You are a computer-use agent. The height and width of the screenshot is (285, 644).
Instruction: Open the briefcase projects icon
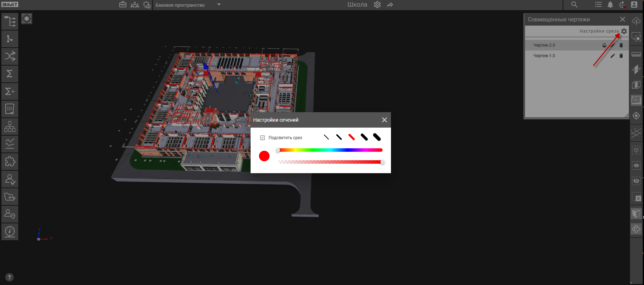(123, 5)
